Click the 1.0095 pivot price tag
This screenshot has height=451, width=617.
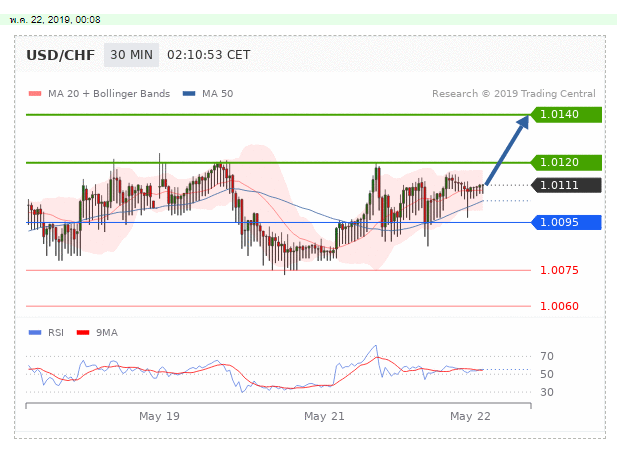[x=566, y=222]
